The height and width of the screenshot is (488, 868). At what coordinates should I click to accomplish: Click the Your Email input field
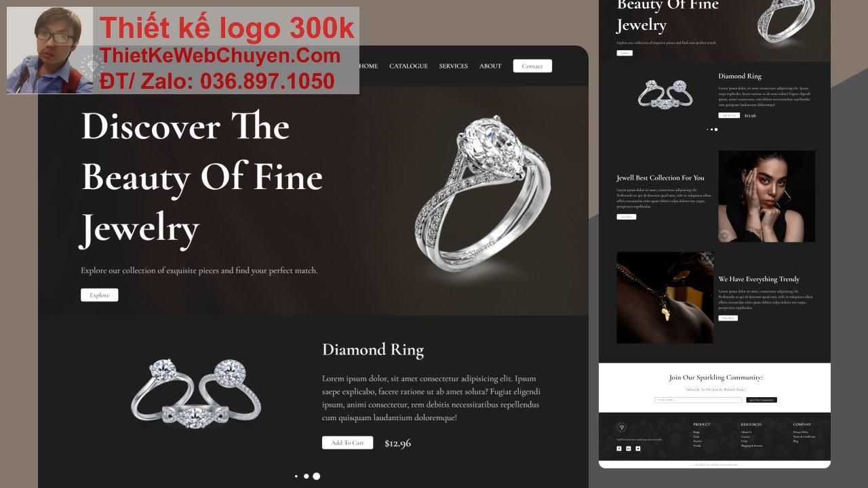(698, 400)
